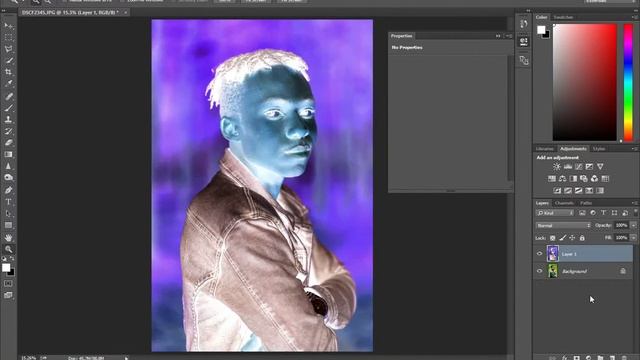This screenshot has height=360, width=640.
Task: Open the layer Kind filter dropdown
Action: pos(555,213)
